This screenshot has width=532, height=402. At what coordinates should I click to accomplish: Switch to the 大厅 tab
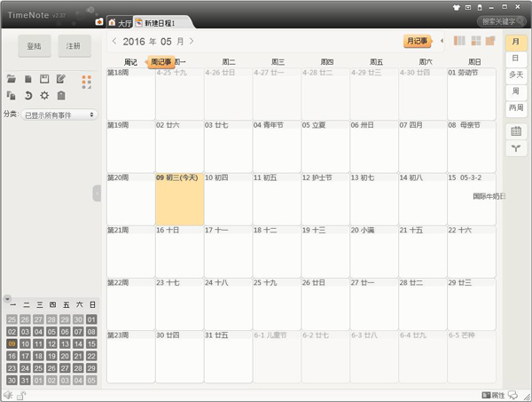(x=120, y=23)
